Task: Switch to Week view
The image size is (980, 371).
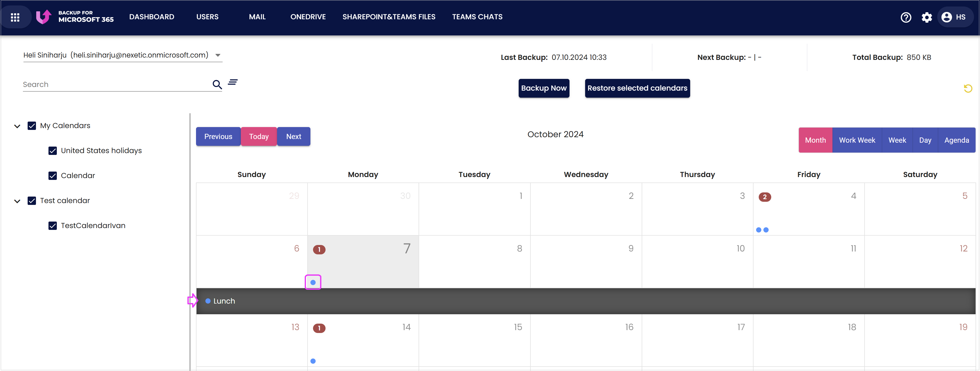Action: click(x=897, y=140)
